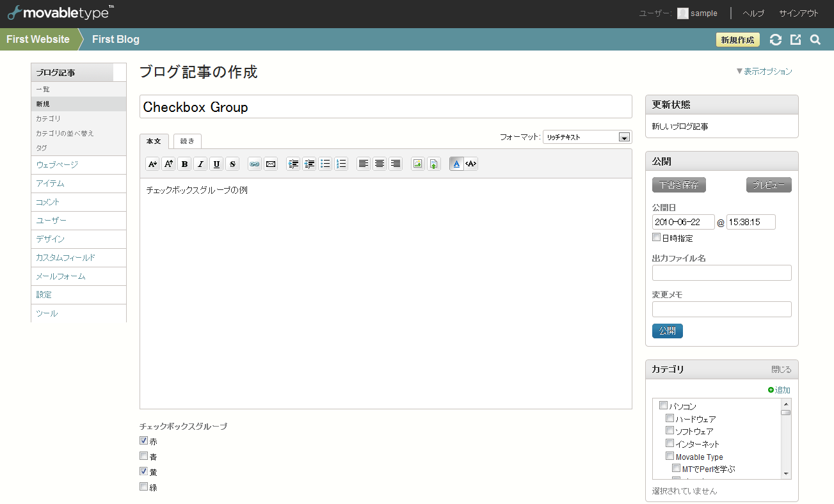The width and height of the screenshot is (834, 504).
Task: Increase font size in editor toolbar
Action: pyautogui.click(x=168, y=164)
